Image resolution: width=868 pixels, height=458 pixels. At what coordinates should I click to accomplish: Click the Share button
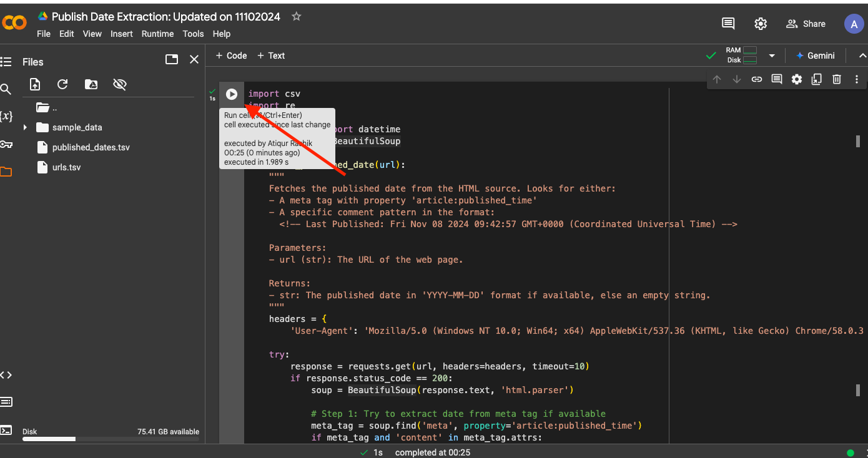point(806,24)
